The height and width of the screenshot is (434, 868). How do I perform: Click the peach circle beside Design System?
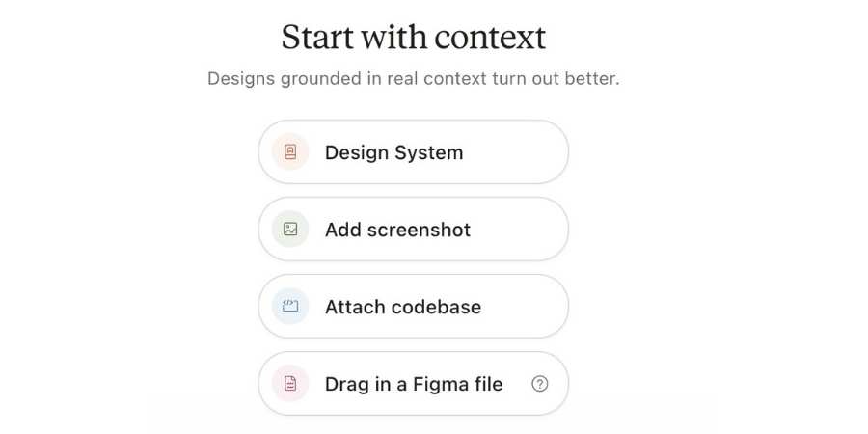tap(290, 152)
